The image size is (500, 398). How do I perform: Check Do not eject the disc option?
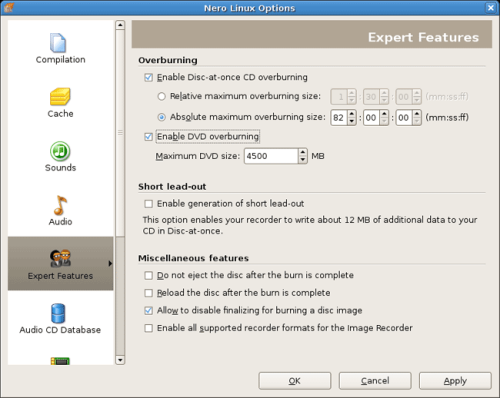click(148, 275)
